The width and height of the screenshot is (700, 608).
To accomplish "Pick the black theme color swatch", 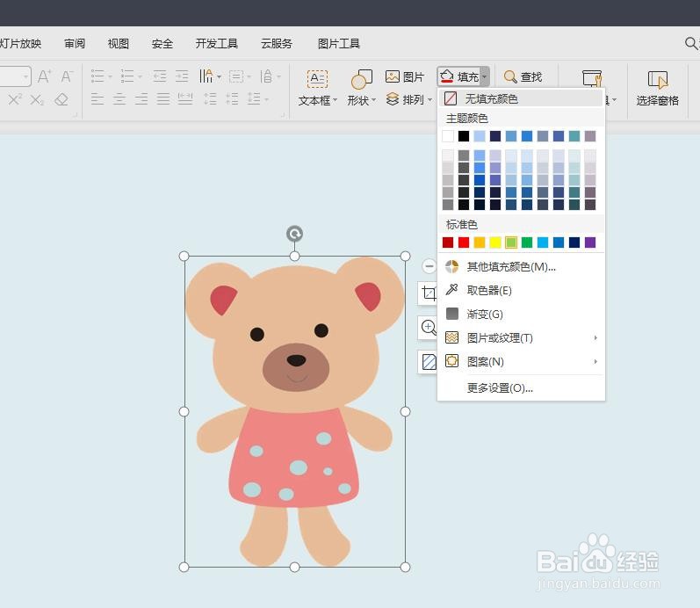I will point(464,136).
